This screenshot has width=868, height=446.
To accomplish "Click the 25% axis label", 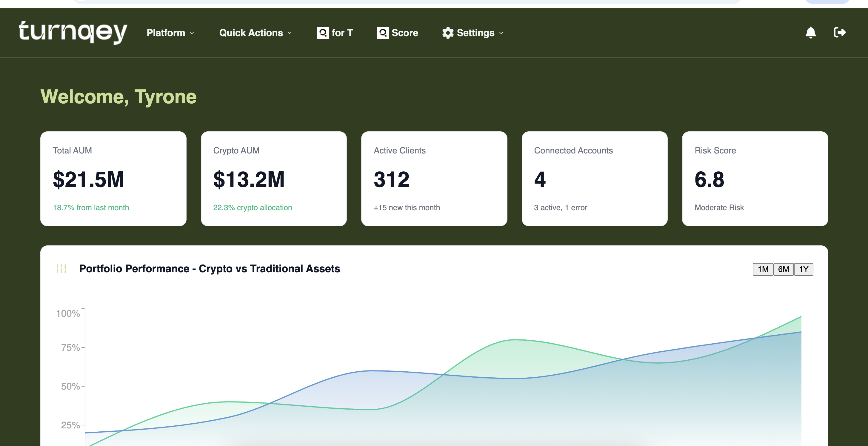I will pyautogui.click(x=70, y=425).
